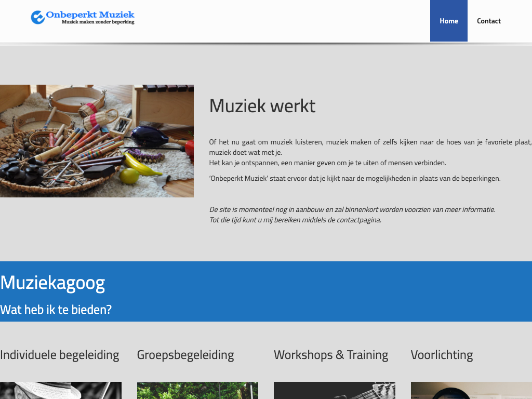The image size is (532, 399).
Task: Select the 'Muziek werkt' heading
Action: [262, 106]
